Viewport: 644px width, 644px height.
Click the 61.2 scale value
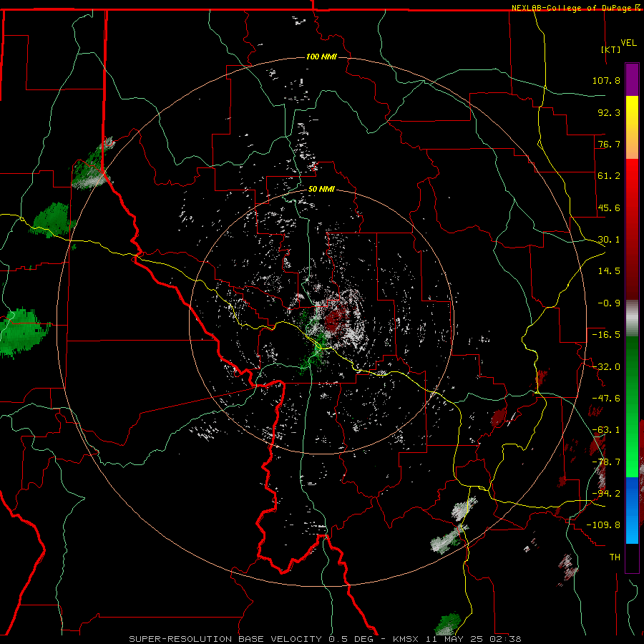pos(609,176)
